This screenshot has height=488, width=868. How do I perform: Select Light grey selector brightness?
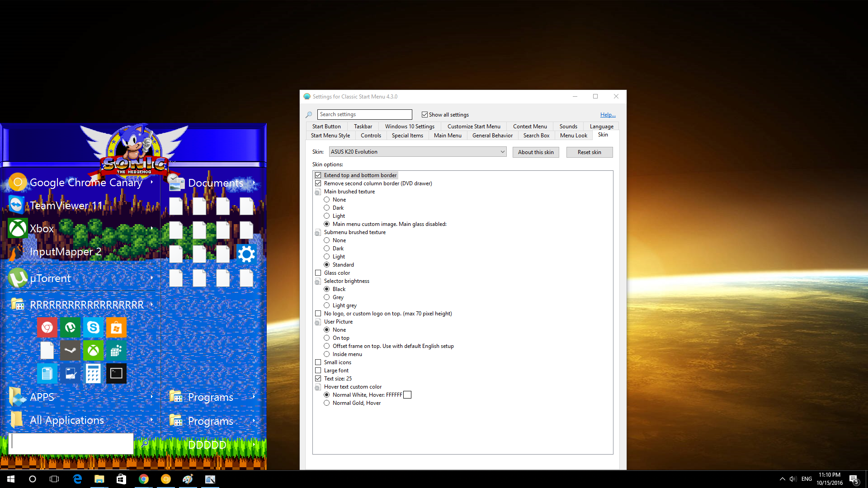tap(327, 305)
